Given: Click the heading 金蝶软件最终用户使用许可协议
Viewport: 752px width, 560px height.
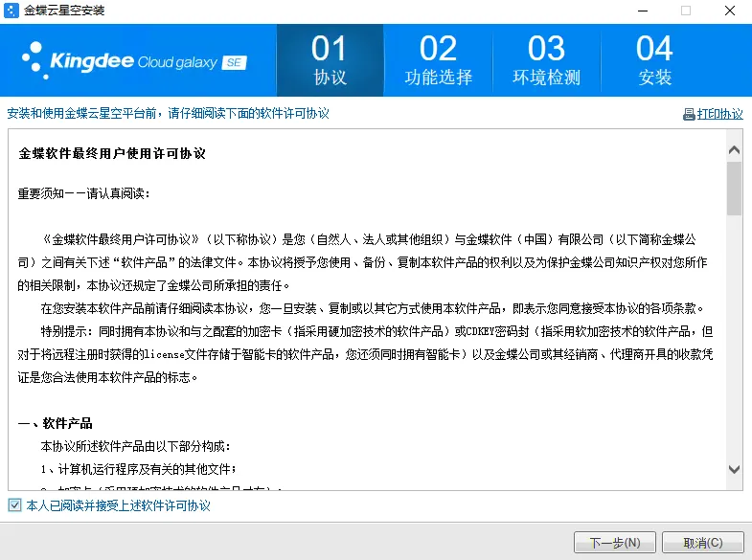Looking at the screenshot, I should pyautogui.click(x=112, y=153).
